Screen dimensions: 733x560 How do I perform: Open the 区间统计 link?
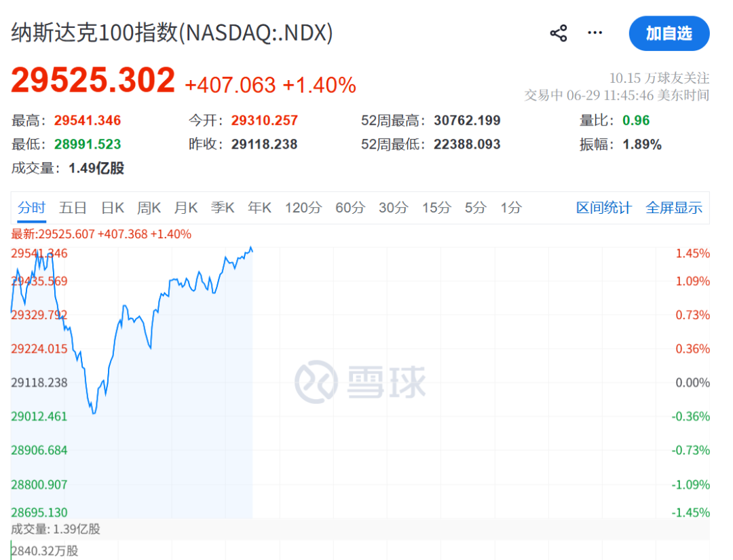point(603,207)
